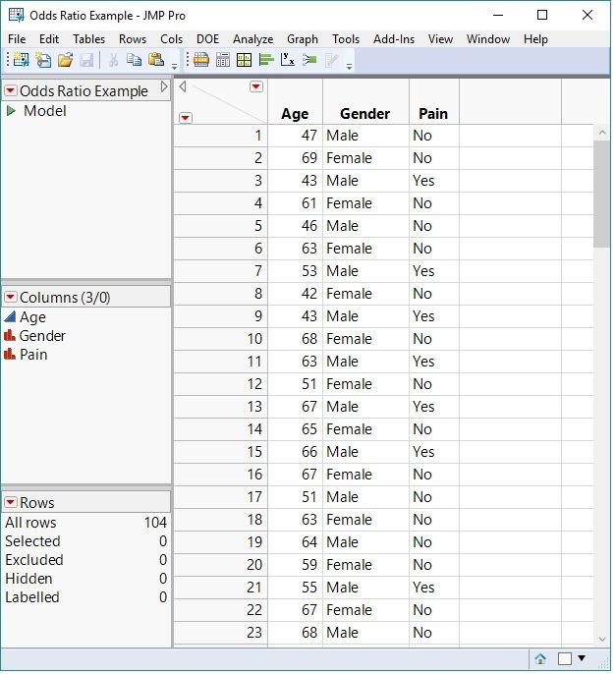Run the Model script green triangle
The width and height of the screenshot is (616, 674).
click(12, 111)
